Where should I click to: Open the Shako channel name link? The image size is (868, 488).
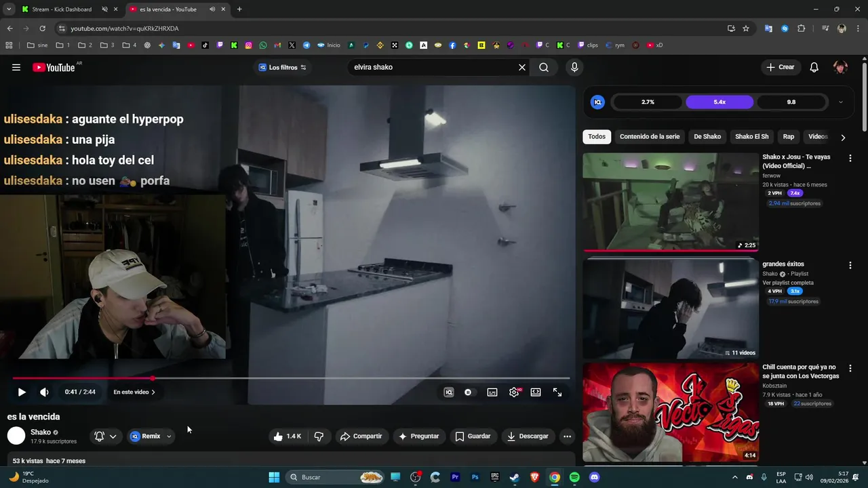pos(41,432)
